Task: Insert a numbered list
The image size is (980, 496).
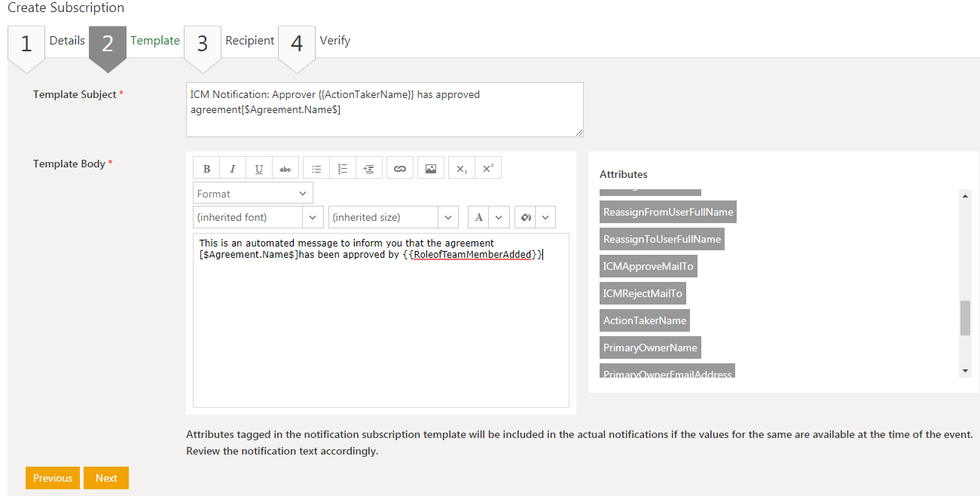Action: coord(342,167)
